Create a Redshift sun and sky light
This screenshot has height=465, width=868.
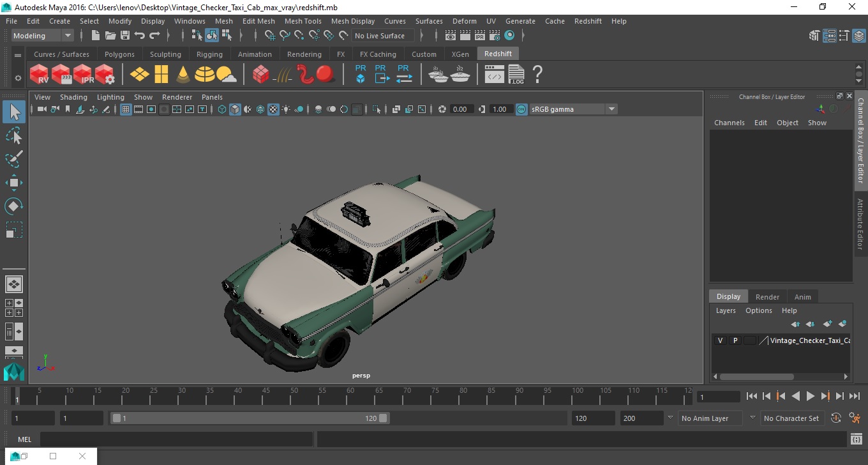(226, 74)
